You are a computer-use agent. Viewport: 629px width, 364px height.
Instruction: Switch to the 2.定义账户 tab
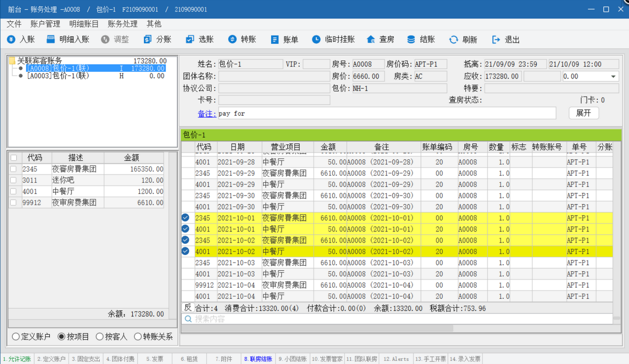[51, 359]
